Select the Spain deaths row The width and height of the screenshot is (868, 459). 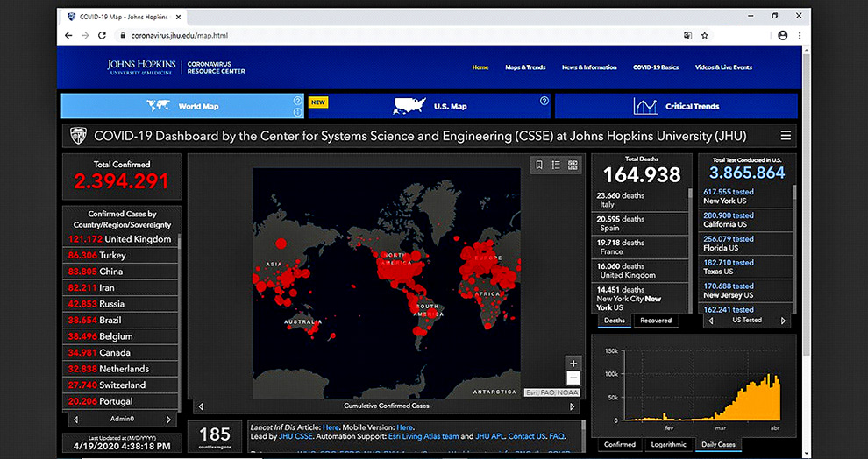click(x=640, y=223)
